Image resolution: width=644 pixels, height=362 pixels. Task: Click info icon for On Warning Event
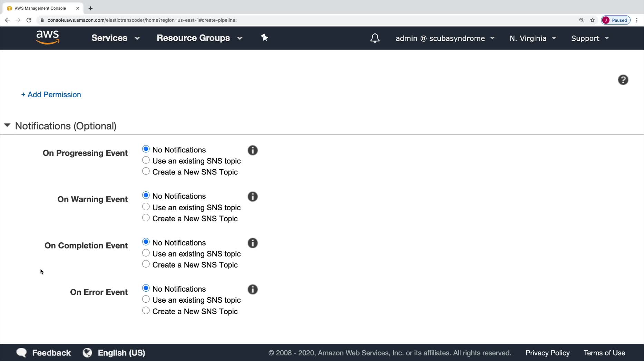point(253,197)
